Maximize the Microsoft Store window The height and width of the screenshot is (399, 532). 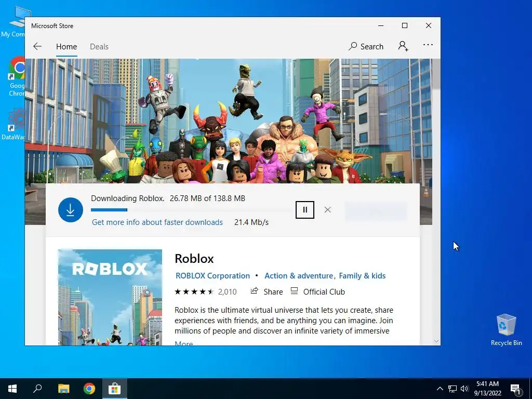[404, 25]
